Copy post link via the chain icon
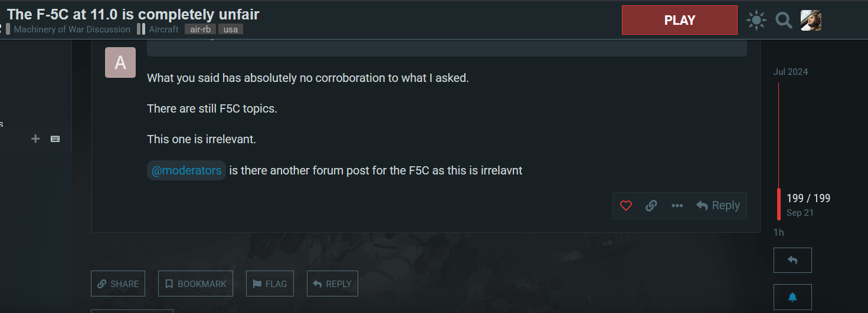This screenshot has width=868, height=313. coord(651,206)
